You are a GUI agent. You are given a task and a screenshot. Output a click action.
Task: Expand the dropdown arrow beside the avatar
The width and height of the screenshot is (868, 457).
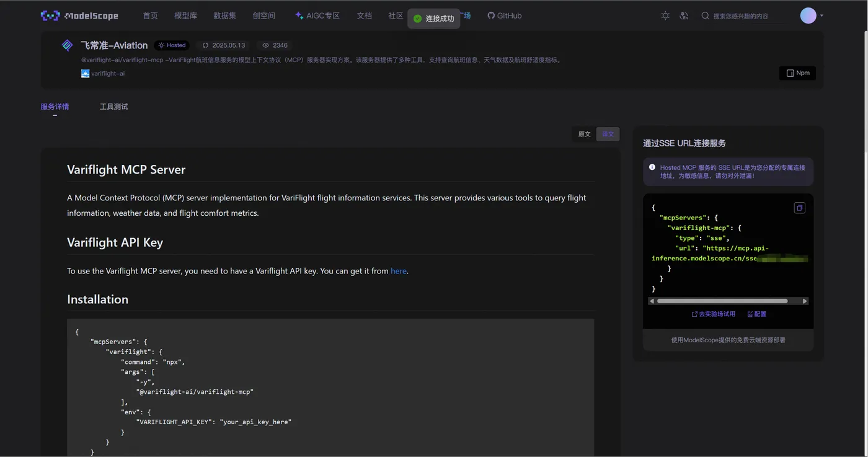tap(821, 16)
